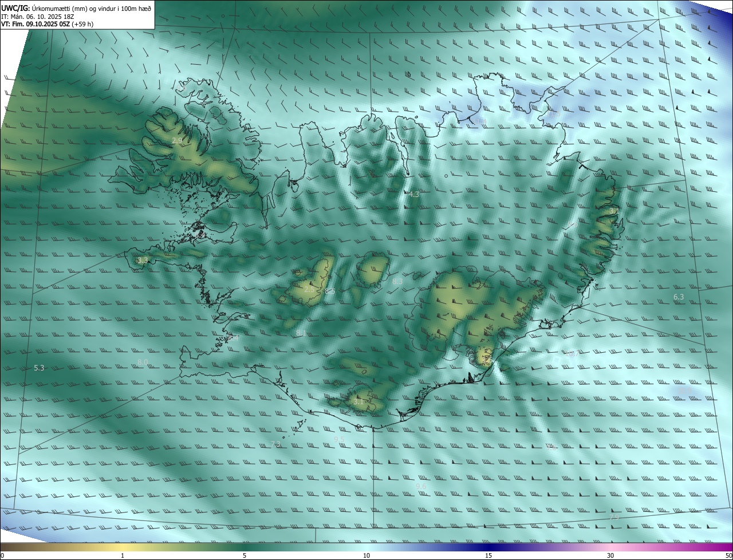Screen dimensions: 733x560
Task: Click the 7.9 value near the bottom right
Action: 614,518
